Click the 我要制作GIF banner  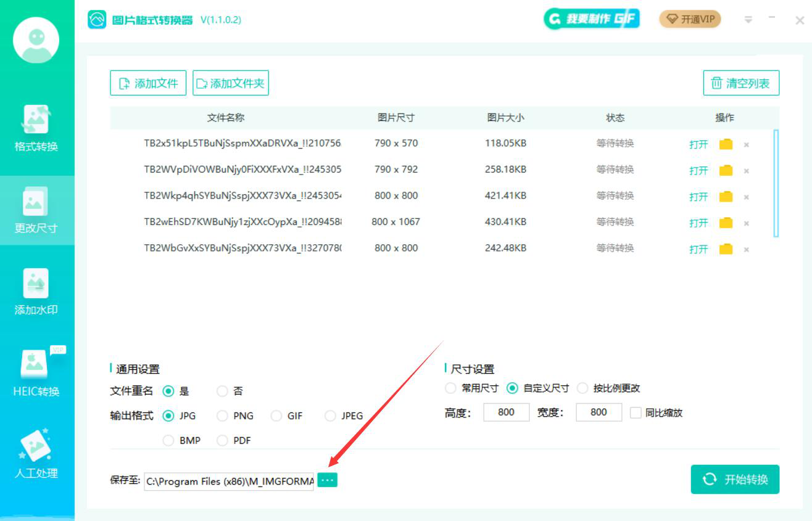(x=592, y=19)
